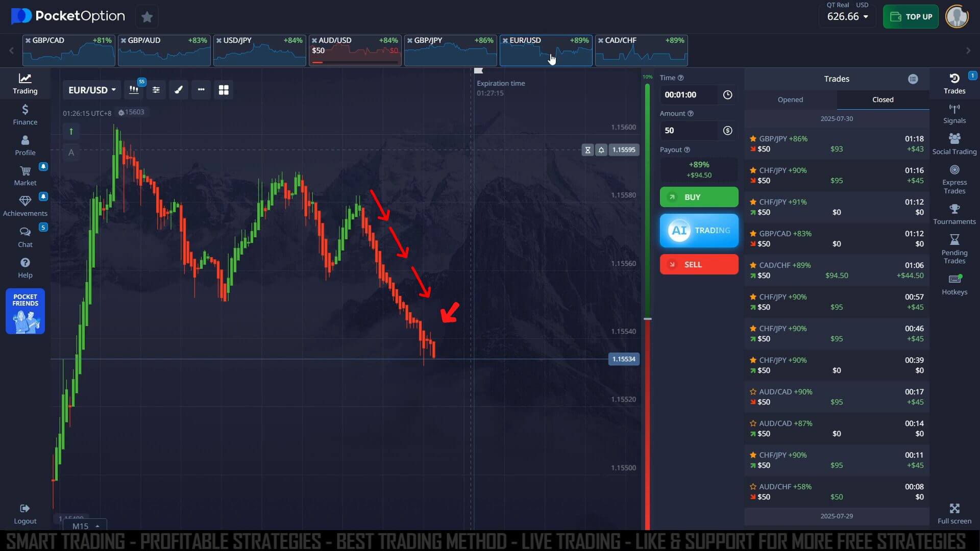Open the Pocket Friends banner

(x=25, y=311)
